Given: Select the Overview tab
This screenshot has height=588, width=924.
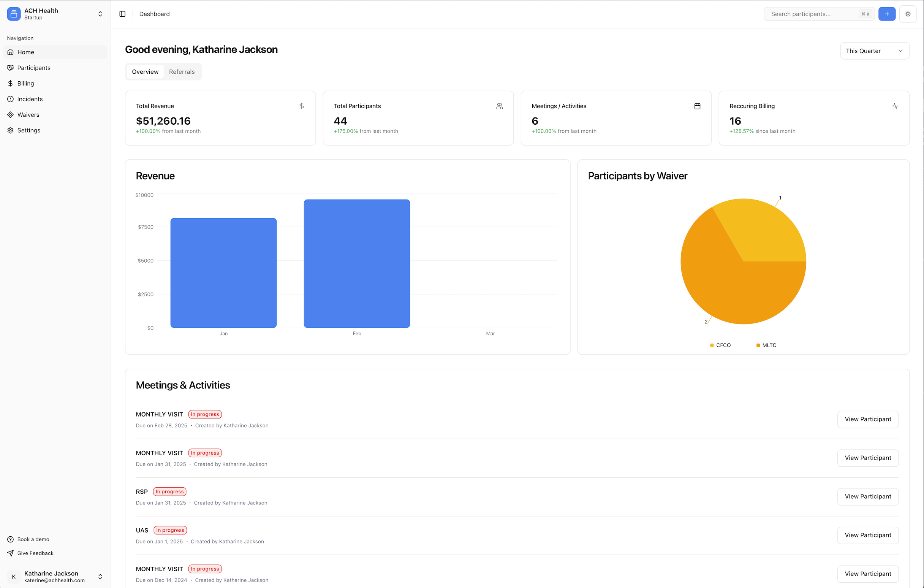Looking at the screenshot, I should pos(145,71).
